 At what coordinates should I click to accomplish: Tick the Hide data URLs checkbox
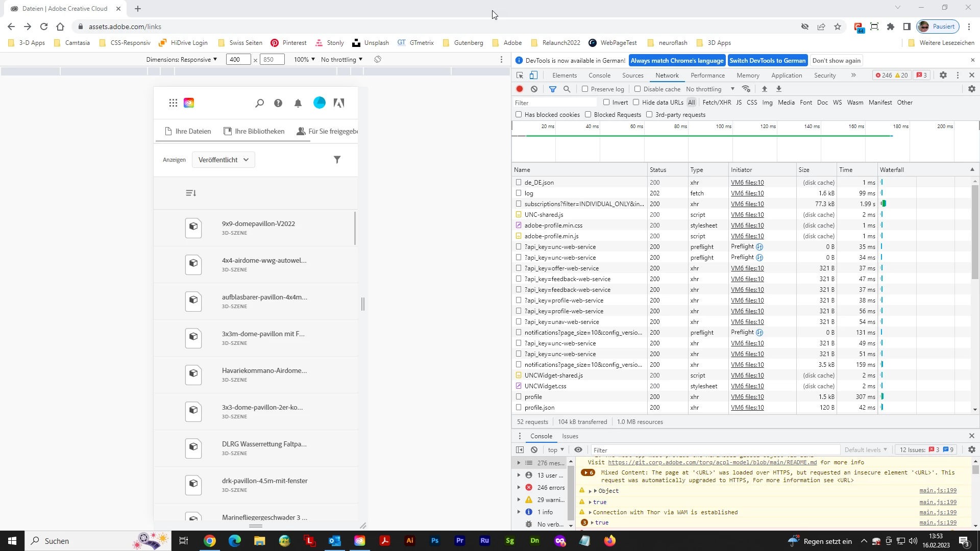(636, 102)
